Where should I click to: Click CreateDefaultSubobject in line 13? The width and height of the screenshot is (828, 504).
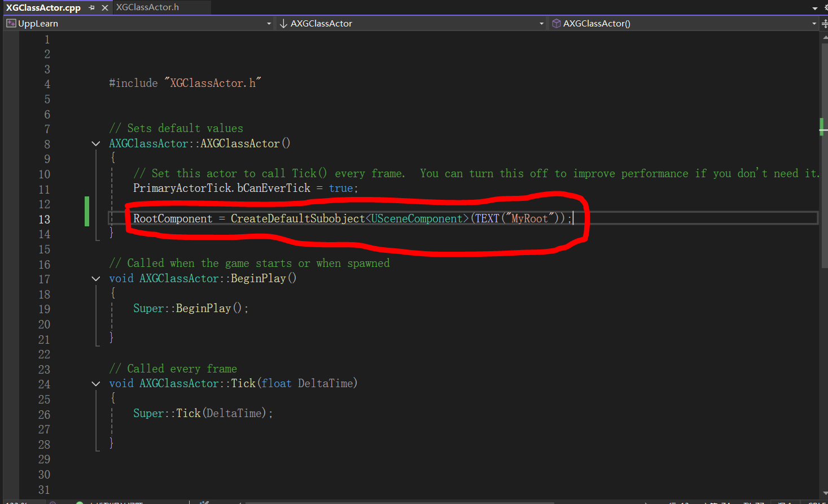(x=298, y=219)
